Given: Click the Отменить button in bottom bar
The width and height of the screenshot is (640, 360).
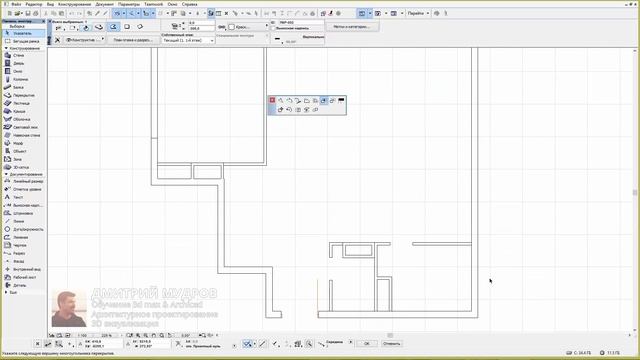Looking at the screenshot, I should [x=391, y=344].
